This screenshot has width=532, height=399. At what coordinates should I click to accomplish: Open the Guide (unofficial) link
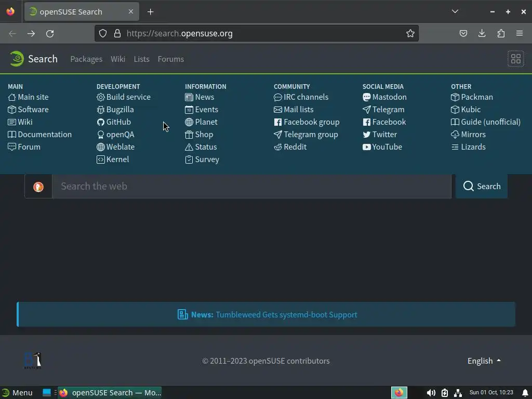(x=486, y=122)
